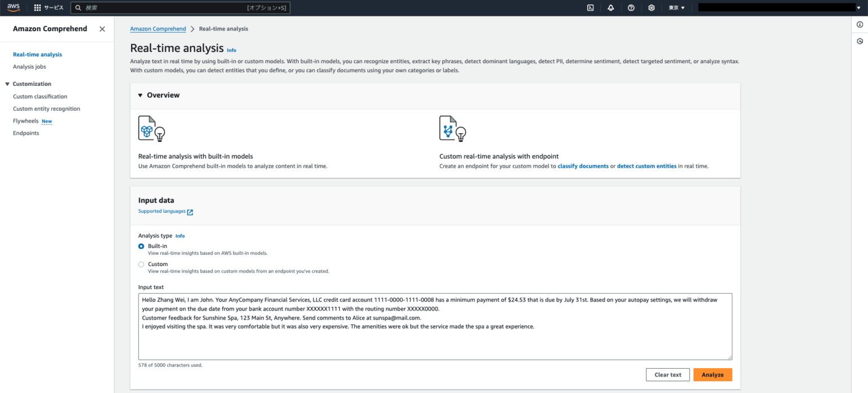Screen dimensions: 868x393
Task: Open Flywheels from the sidebar
Action: [x=25, y=121]
